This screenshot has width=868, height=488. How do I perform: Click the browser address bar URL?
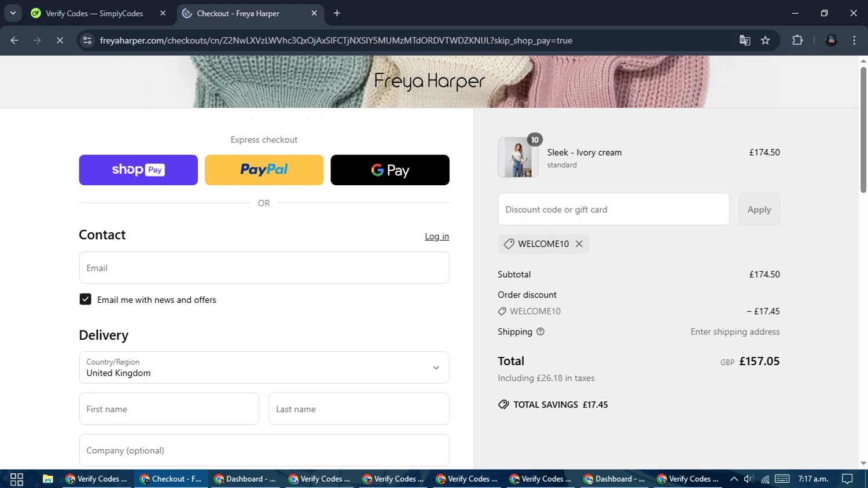336,41
